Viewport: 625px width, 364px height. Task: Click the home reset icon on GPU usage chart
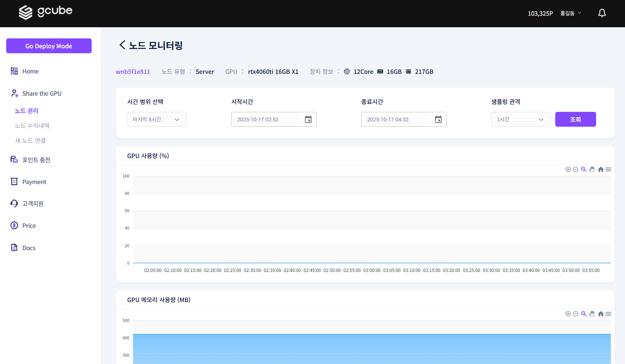(x=601, y=169)
